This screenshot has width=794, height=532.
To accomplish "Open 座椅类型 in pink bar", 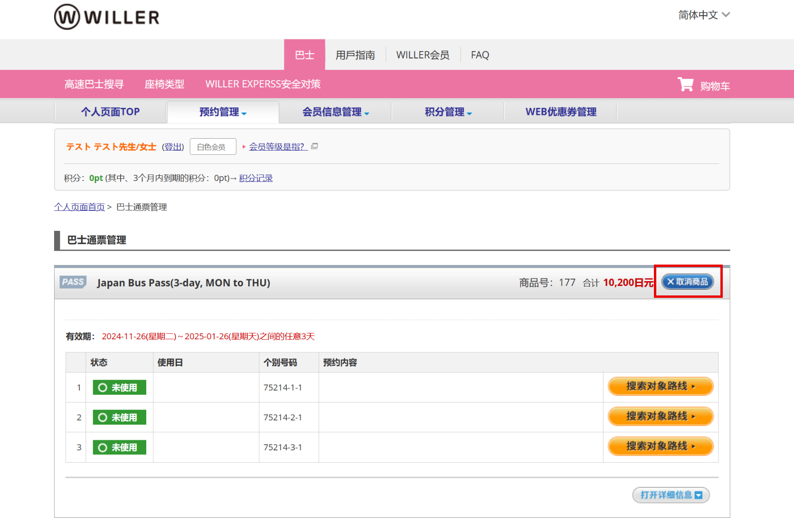I will pos(164,84).
